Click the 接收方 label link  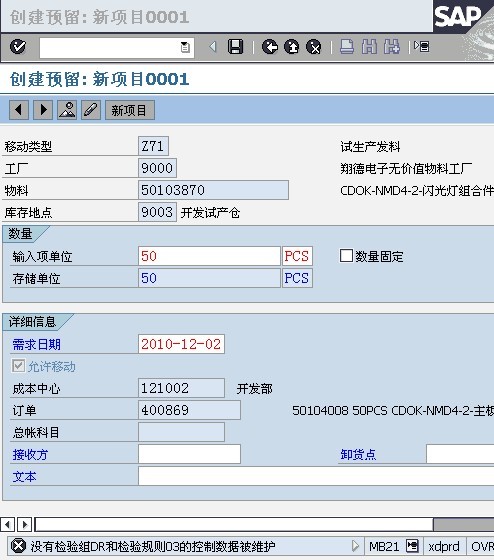pyautogui.click(x=30, y=455)
